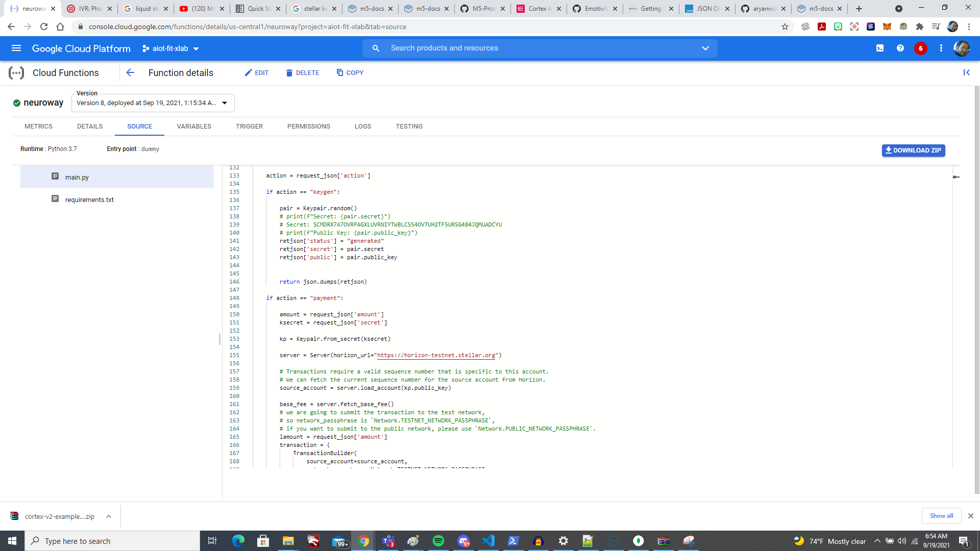Viewport: 980px width, 551px height.
Task: Open the three-dot settings and utilities menu
Action: click(x=941, y=48)
